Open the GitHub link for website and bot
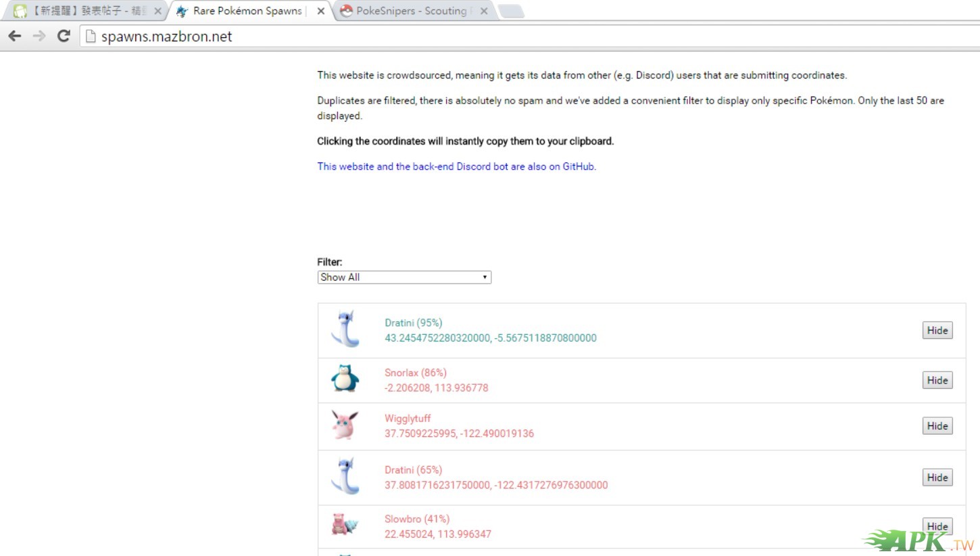980x556 pixels. point(457,166)
